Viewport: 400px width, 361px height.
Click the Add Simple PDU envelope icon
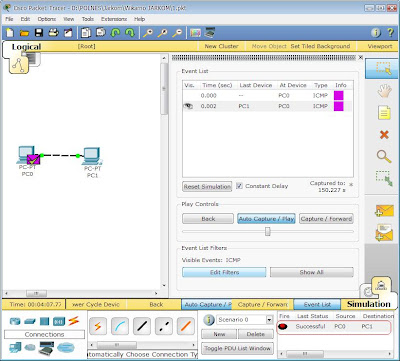point(384,211)
